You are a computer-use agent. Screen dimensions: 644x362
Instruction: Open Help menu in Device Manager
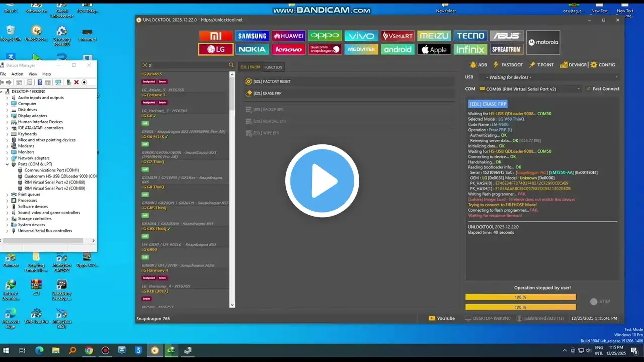(x=46, y=74)
